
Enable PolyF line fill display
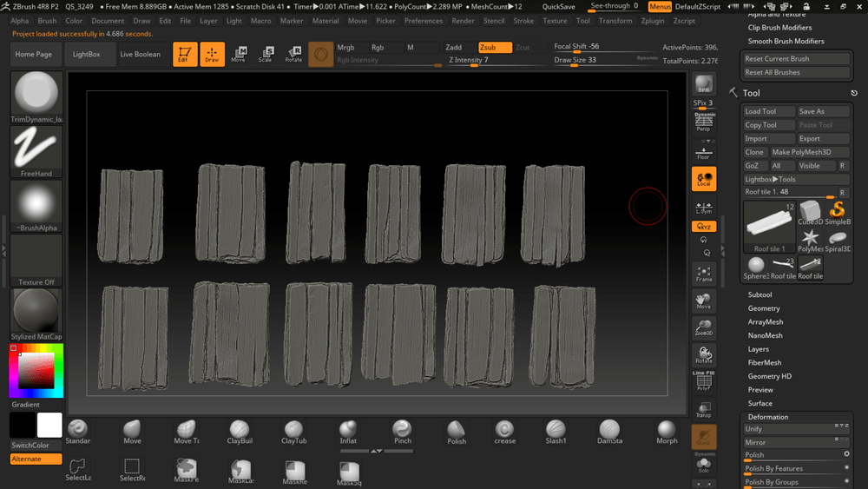703,381
